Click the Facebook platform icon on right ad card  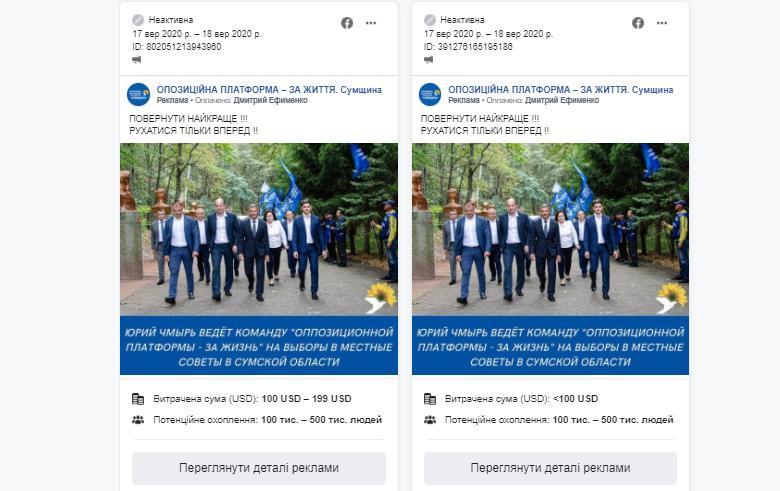[x=638, y=23]
